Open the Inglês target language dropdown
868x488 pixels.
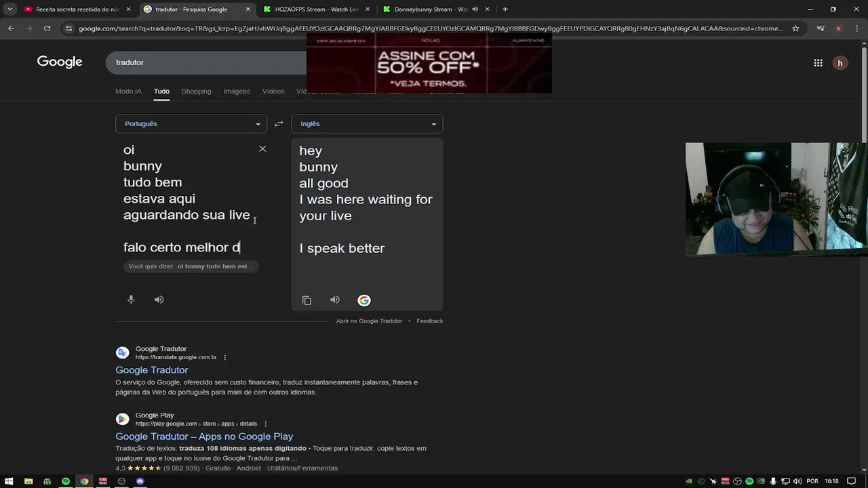click(367, 124)
